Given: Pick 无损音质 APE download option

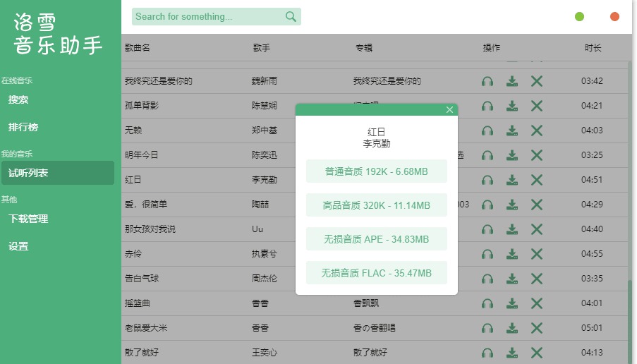Looking at the screenshot, I should click(377, 240).
